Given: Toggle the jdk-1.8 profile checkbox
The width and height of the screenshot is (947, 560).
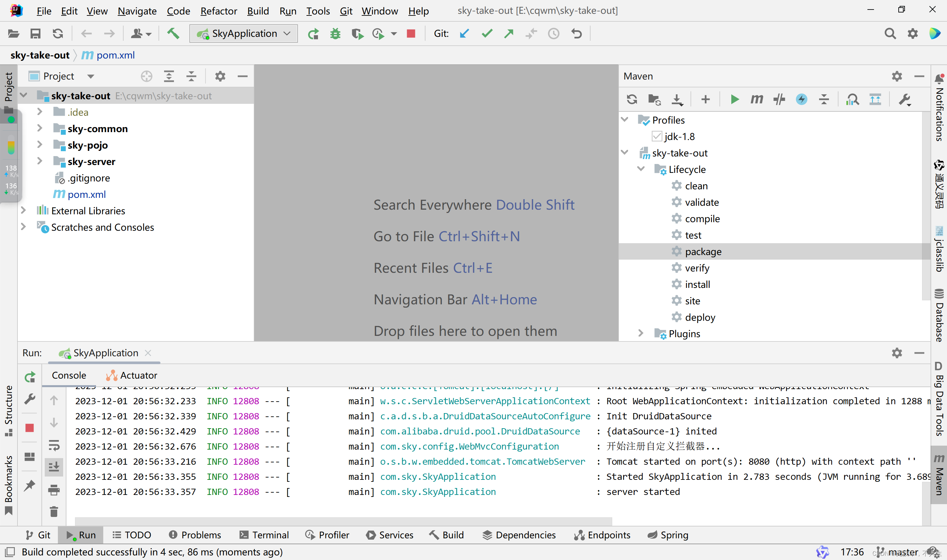Looking at the screenshot, I should pyautogui.click(x=657, y=136).
